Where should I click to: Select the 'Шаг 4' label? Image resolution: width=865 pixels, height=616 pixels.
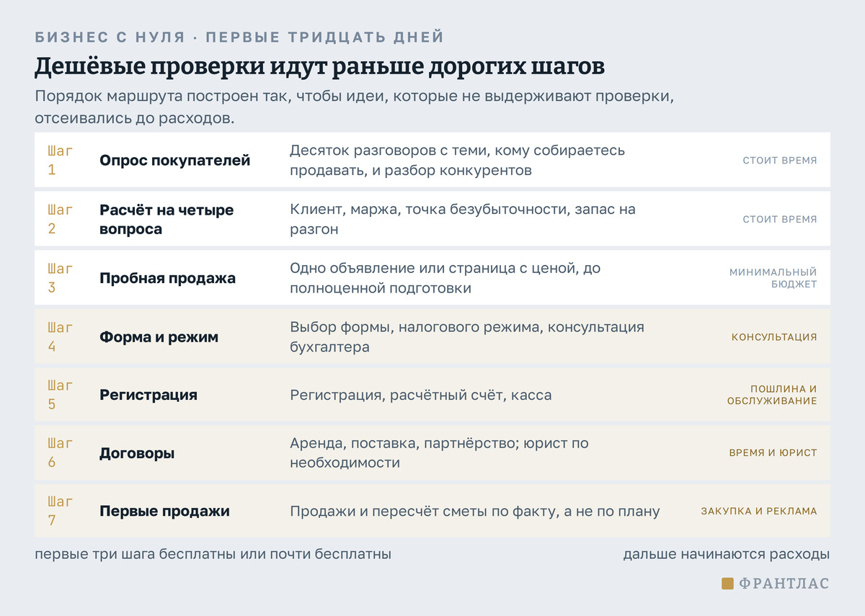(x=60, y=337)
